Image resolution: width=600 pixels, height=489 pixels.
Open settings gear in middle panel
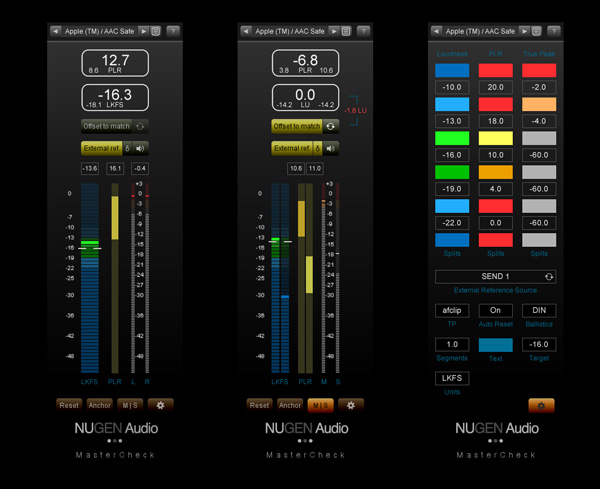point(351,405)
